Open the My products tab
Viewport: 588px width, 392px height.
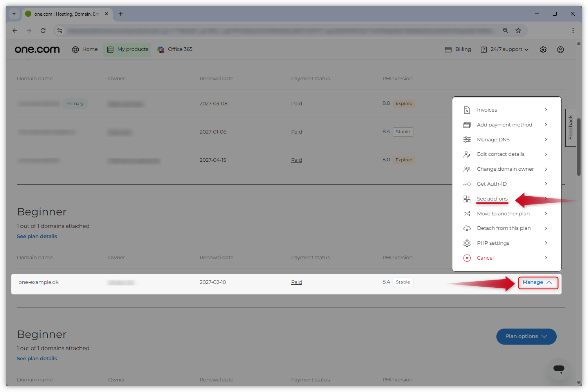click(x=127, y=49)
